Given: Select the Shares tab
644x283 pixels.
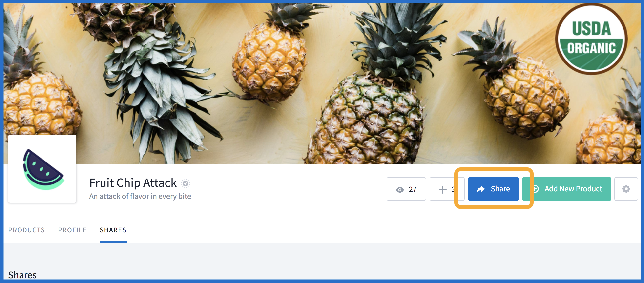Looking at the screenshot, I should (113, 230).
